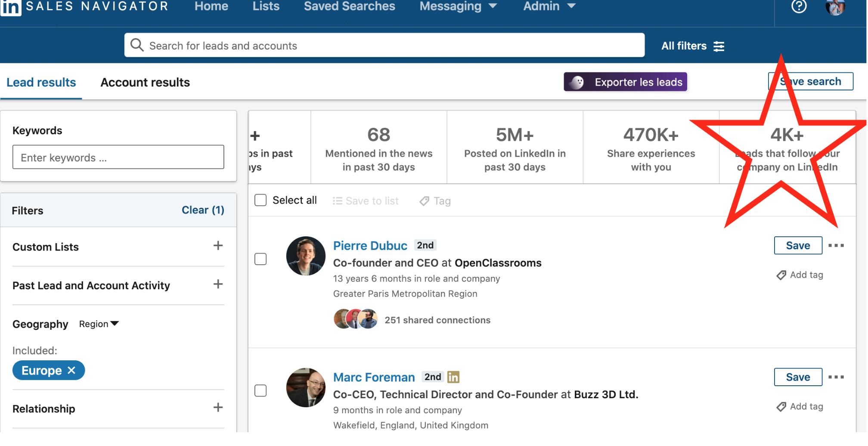Save lead Marc Foreman
868x446 pixels.
pyautogui.click(x=798, y=377)
